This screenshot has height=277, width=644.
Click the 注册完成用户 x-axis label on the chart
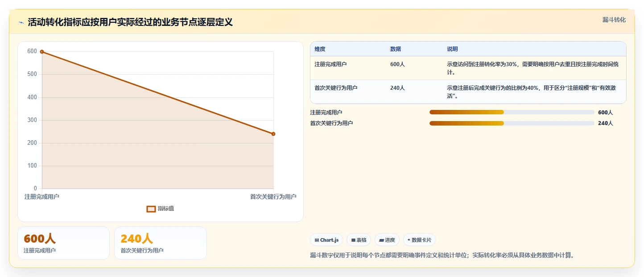coord(42,197)
